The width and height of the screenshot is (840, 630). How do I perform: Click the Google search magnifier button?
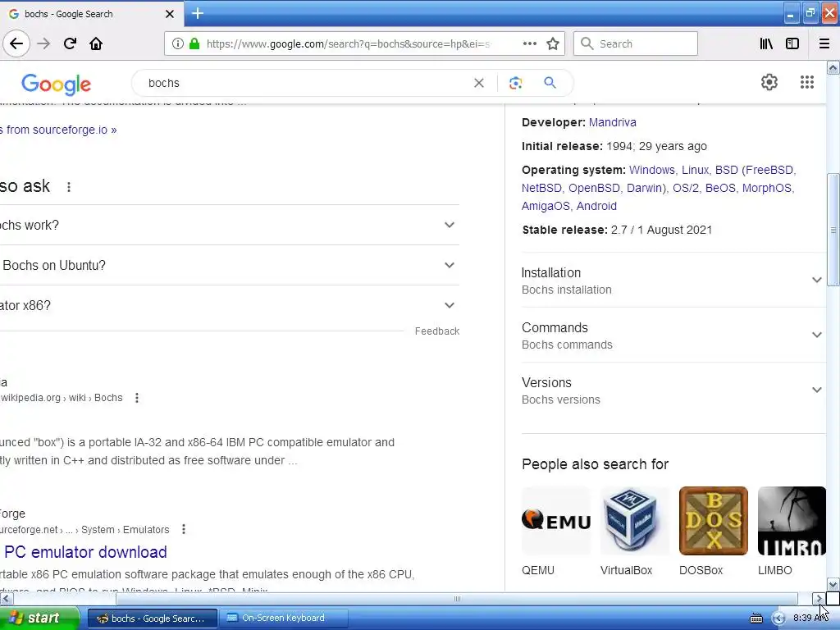pos(550,83)
